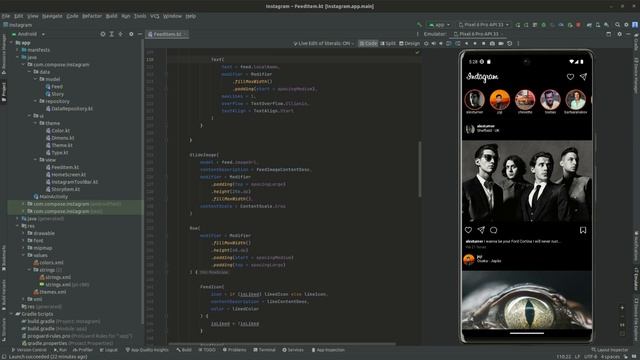
Task: Open IDE settings gear in main toolbar
Action: (626, 25)
